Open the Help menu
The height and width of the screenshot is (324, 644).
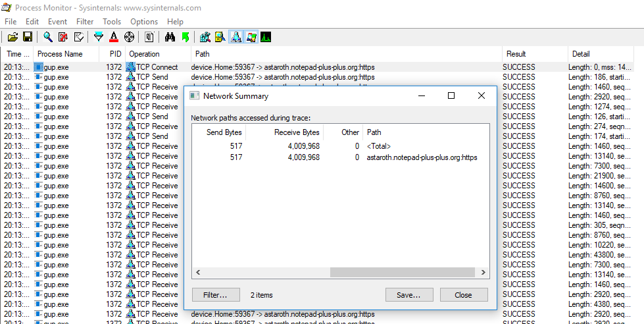175,21
